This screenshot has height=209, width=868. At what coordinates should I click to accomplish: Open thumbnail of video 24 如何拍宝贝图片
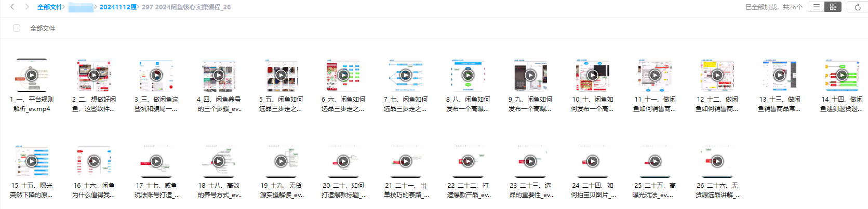point(593,161)
